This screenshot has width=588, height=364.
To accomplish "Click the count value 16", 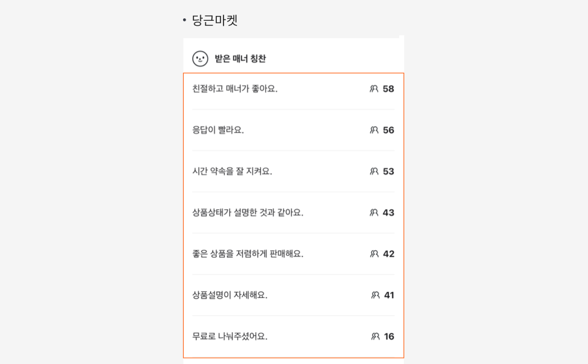I will 390,336.
